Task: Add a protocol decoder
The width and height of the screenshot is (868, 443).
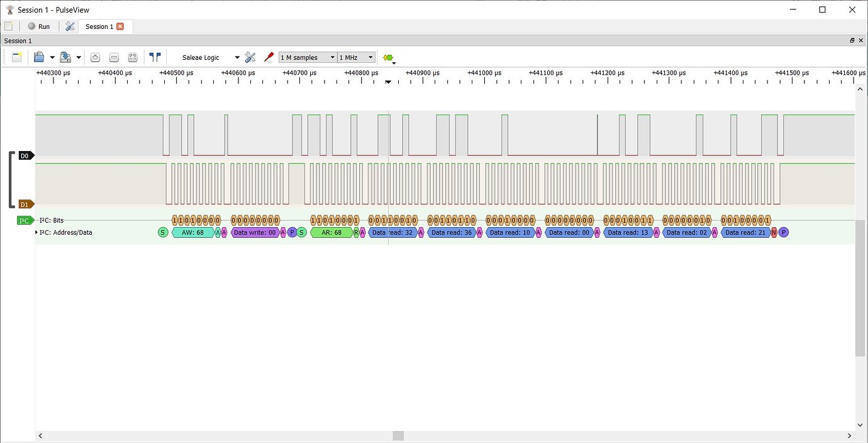Action: tap(388, 57)
